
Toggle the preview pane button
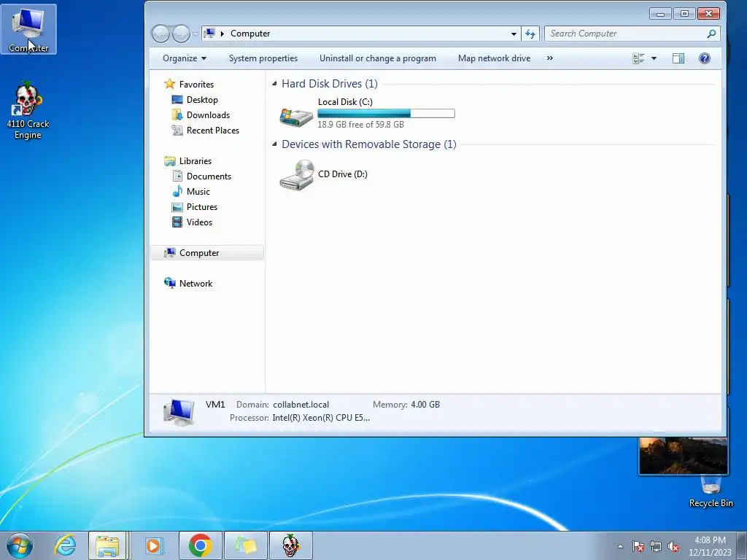tap(678, 58)
